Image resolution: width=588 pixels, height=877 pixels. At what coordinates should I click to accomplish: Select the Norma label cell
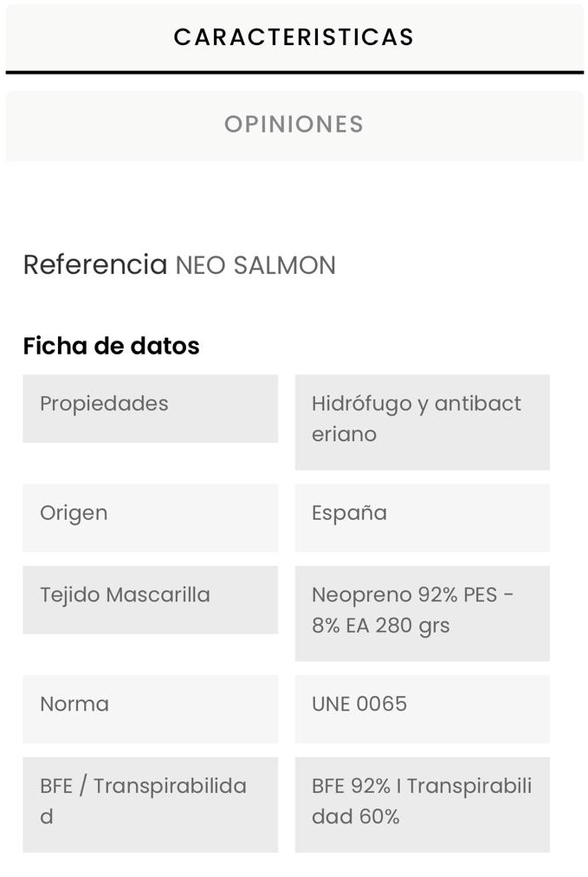[x=151, y=709]
